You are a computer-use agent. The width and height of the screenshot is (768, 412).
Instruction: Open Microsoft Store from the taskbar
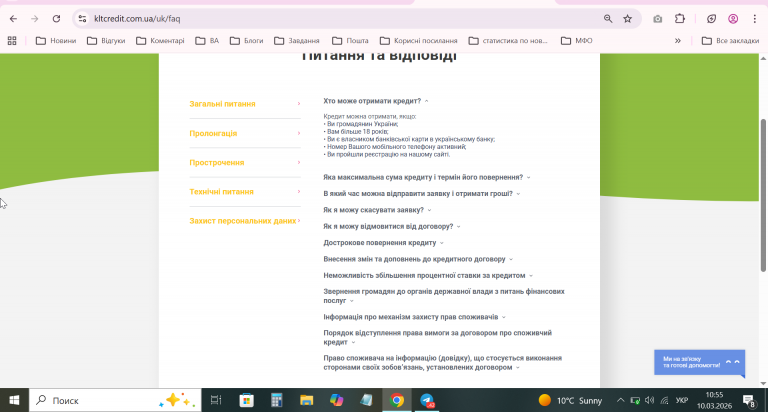point(246,400)
